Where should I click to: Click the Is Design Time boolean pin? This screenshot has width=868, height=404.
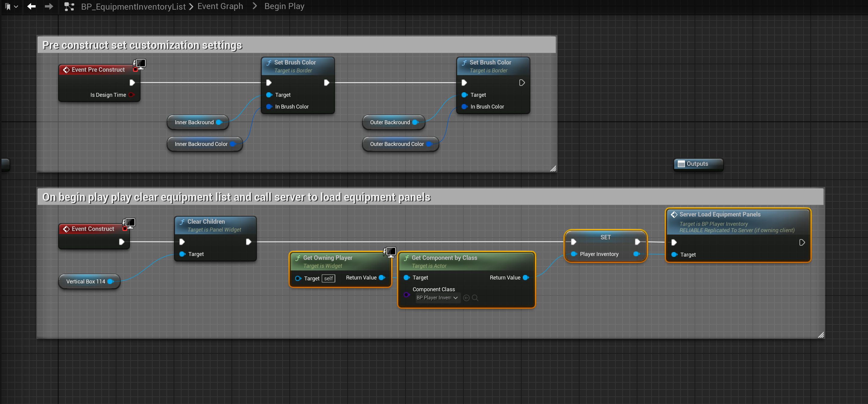click(131, 95)
